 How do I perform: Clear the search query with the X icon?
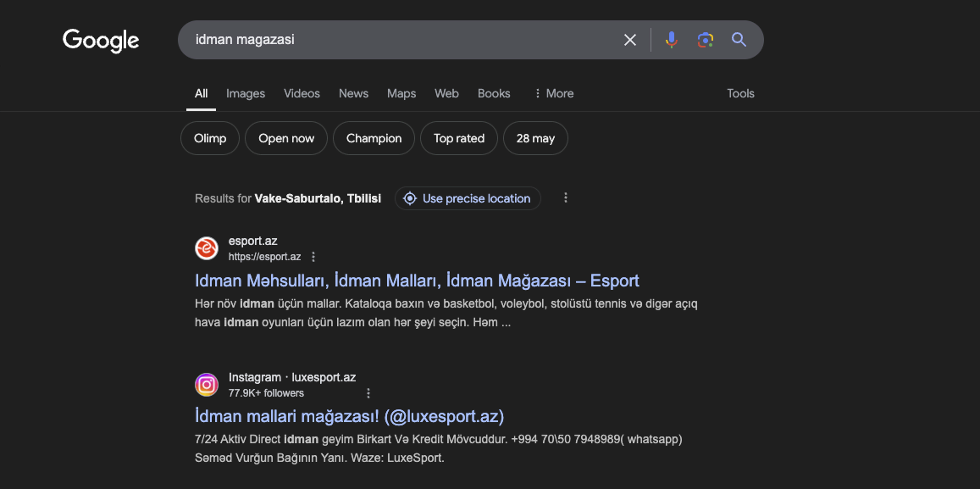coord(630,40)
